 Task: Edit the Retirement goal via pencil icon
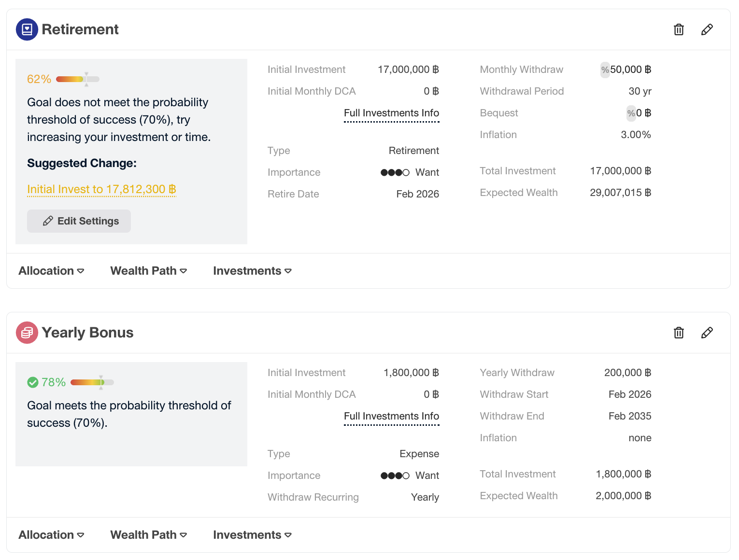pyautogui.click(x=707, y=29)
